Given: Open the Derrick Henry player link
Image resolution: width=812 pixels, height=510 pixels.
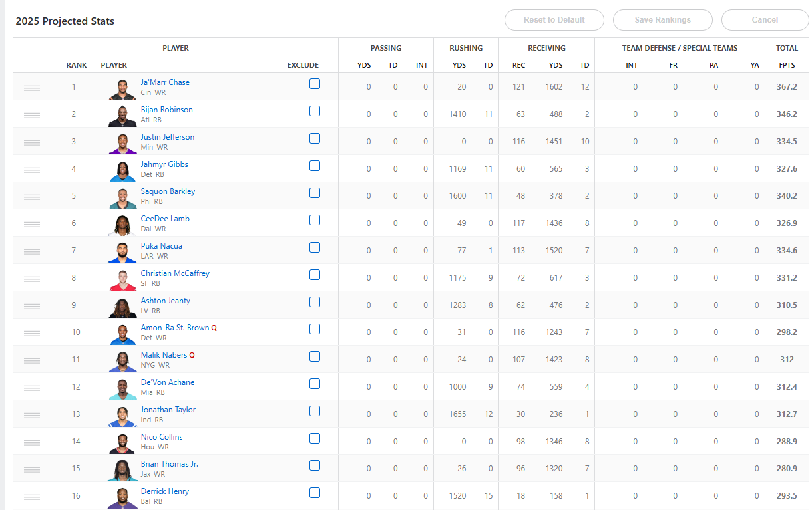Looking at the screenshot, I should [164, 491].
